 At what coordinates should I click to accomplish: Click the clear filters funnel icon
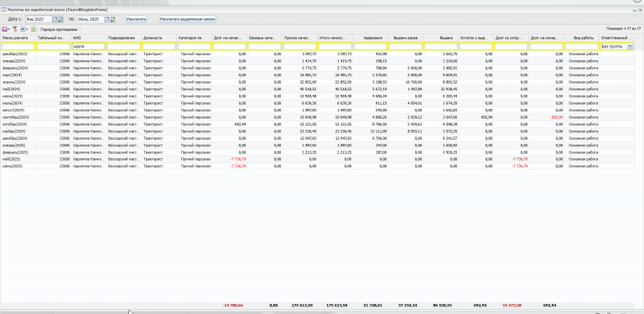pyautogui.click(x=15, y=29)
